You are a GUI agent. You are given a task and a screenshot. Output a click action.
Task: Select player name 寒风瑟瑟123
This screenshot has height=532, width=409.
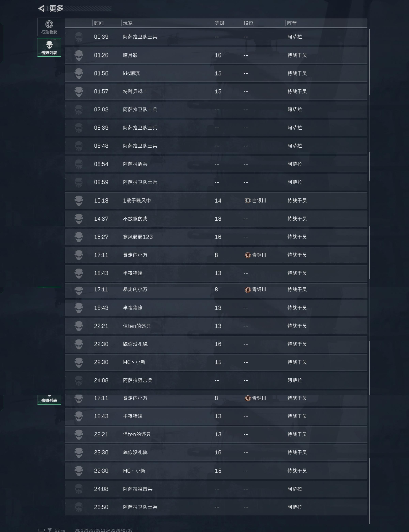pos(138,237)
